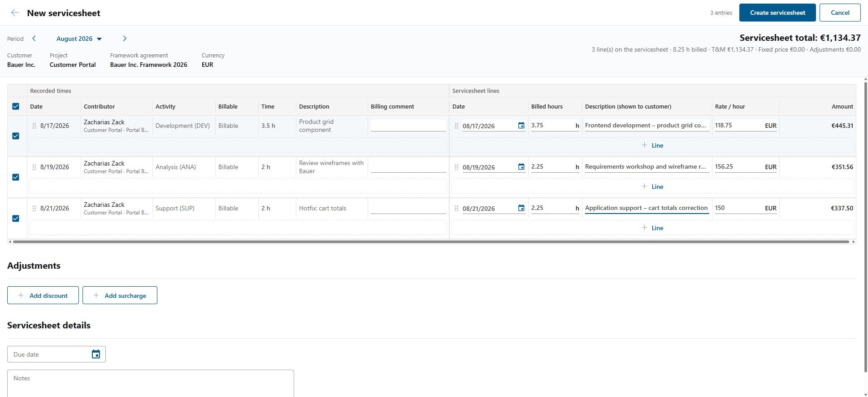Edit the rate per hour field showing 150
The width and height of the screenshot is (868, 397).
tap(746, 208)
